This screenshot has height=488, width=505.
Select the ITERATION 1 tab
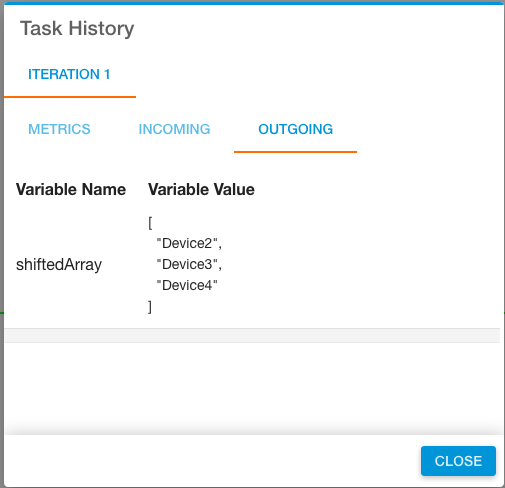[69, 74]
